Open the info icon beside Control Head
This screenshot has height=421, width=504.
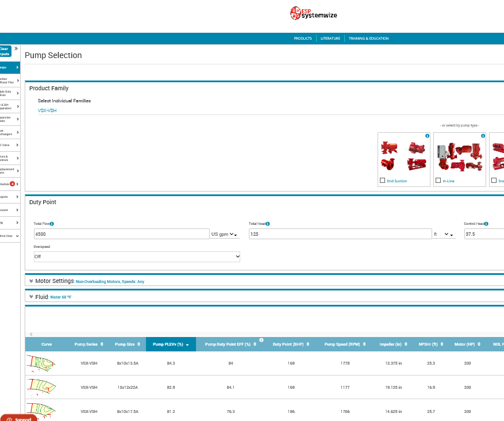486,224
